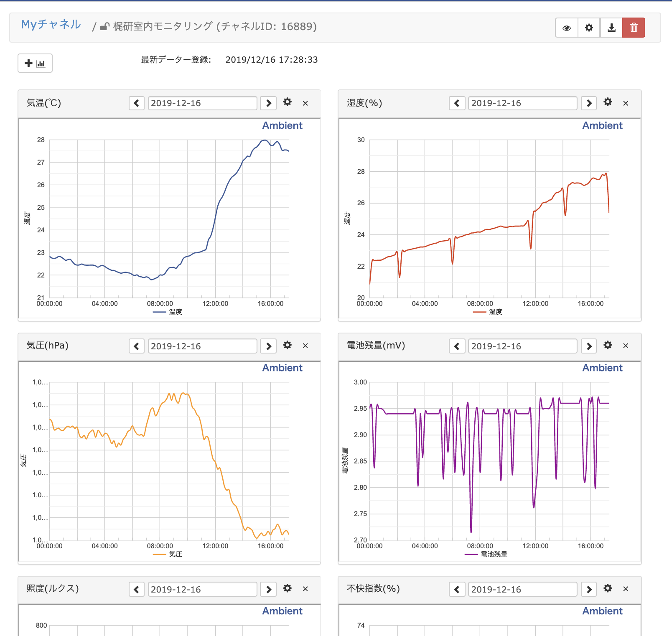Close the 不快指数(%) chart panel
Screen dimensions: 672x636
tap(626, 589)
